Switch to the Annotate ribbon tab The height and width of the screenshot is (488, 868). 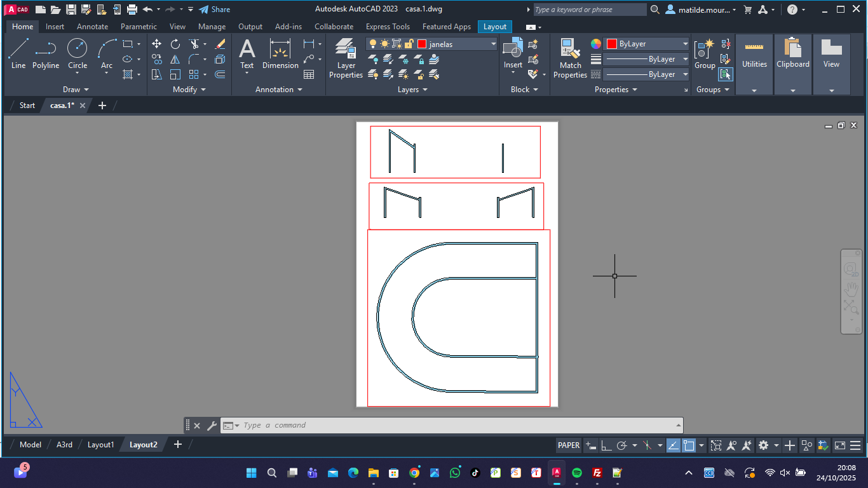(92, 27)
